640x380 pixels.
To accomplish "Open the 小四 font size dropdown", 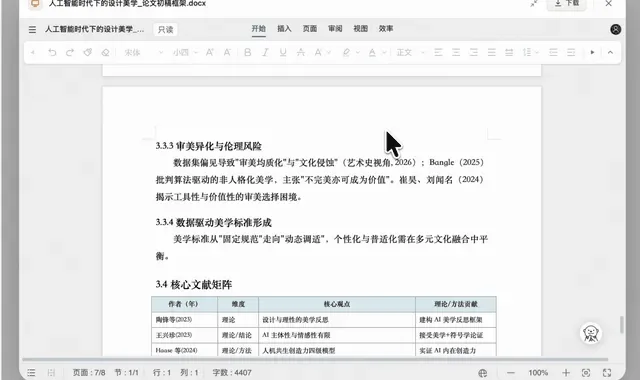I will (x=185, y=52).
